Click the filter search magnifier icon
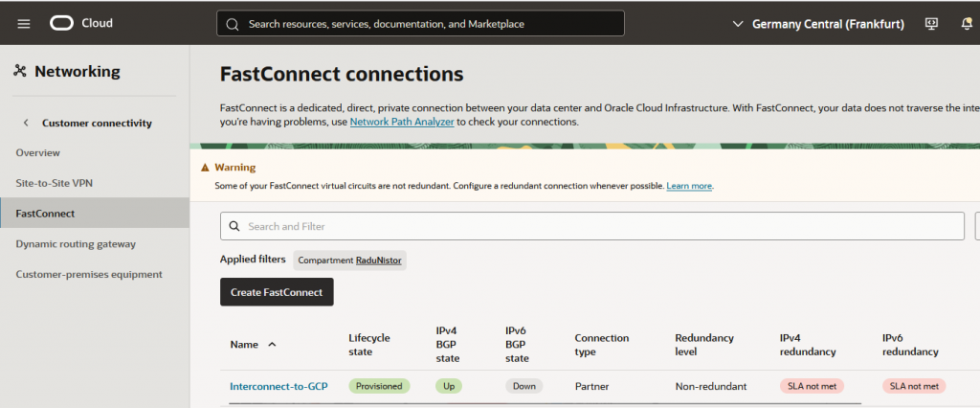Screen dimensions: 980x408 pos(234,227)
